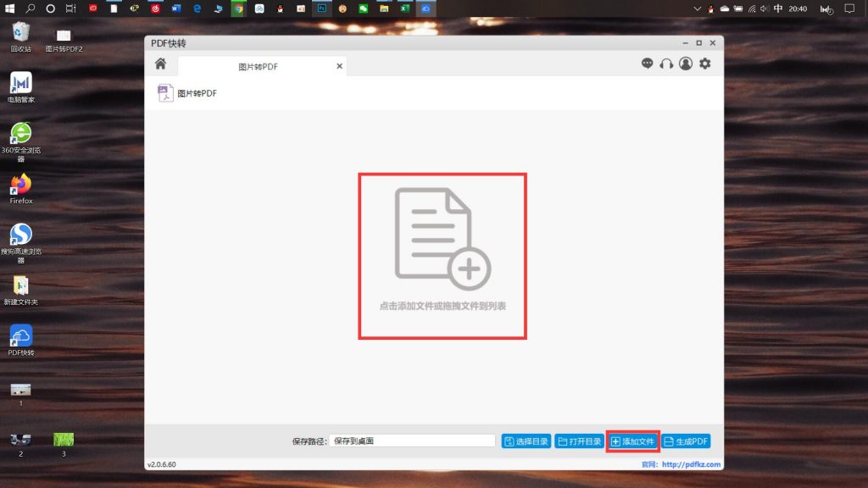Image resolution: width=868 pixels, height=488 pixels.
Task: Open the volume control in tray
Action: click(765, 8)
